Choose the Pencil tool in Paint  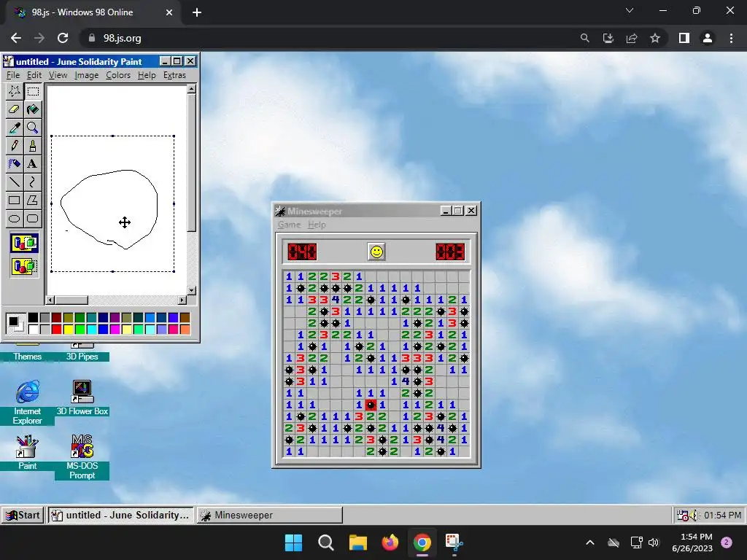[x=15, y=146]
